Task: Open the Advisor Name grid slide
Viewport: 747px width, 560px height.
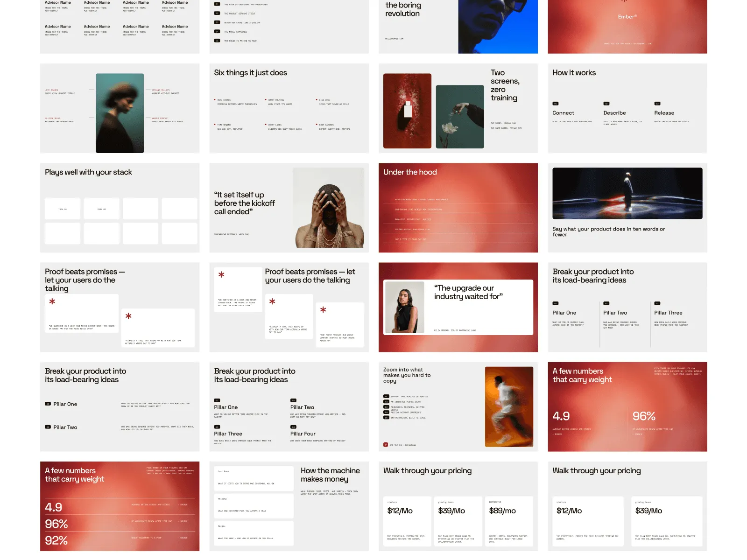Action: (x=120, y=27)
